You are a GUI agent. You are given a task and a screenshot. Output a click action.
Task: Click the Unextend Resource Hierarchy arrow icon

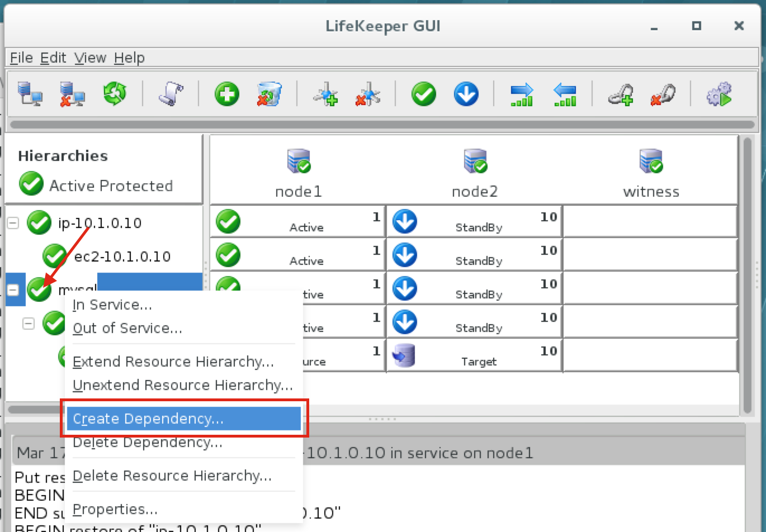(x=564, y=94)
